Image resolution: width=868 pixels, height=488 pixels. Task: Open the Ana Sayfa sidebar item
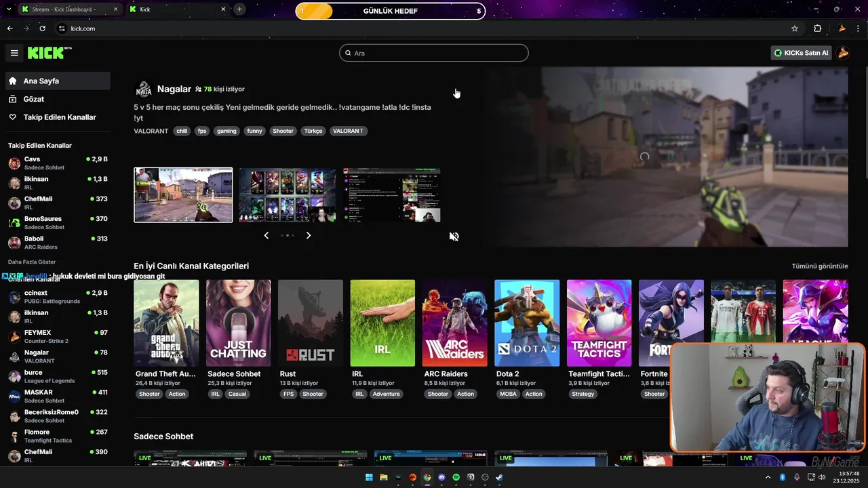(58, 81)
